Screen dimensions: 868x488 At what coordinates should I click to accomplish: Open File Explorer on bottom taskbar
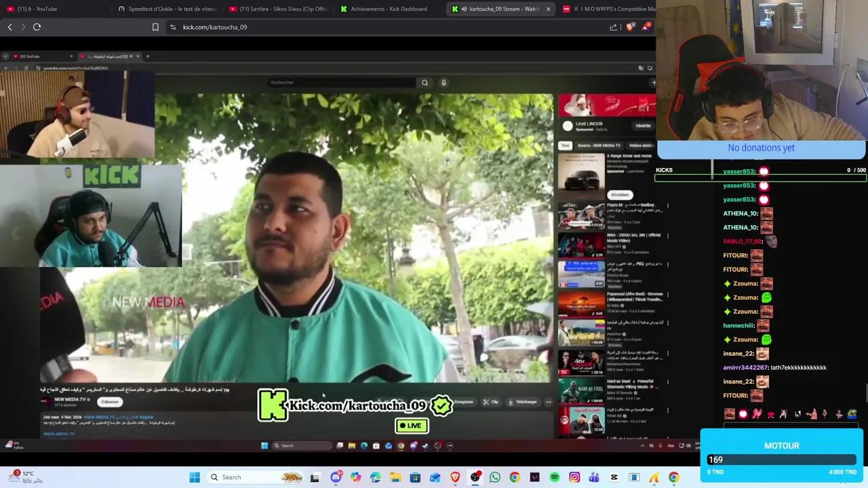pos(395,477)
